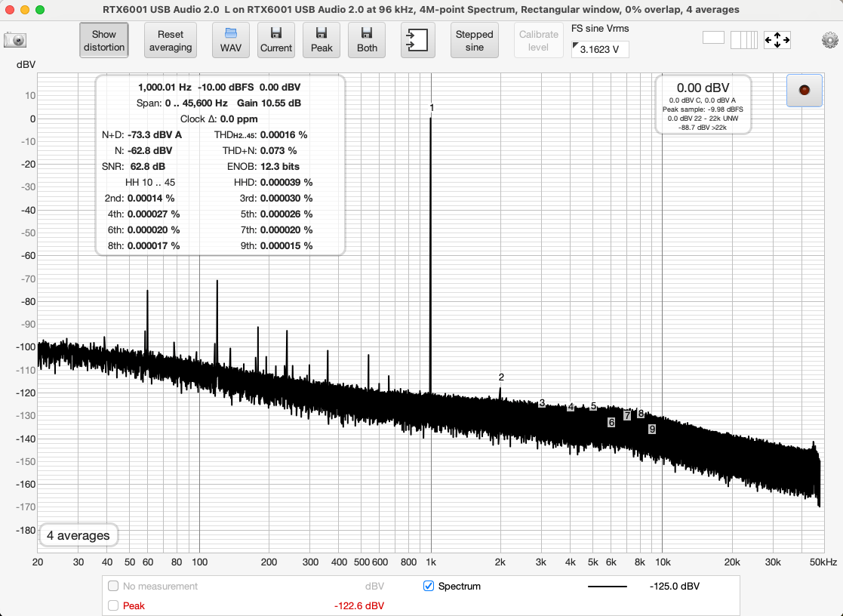Click the dBV axis unit label

[x=26, y=65]
